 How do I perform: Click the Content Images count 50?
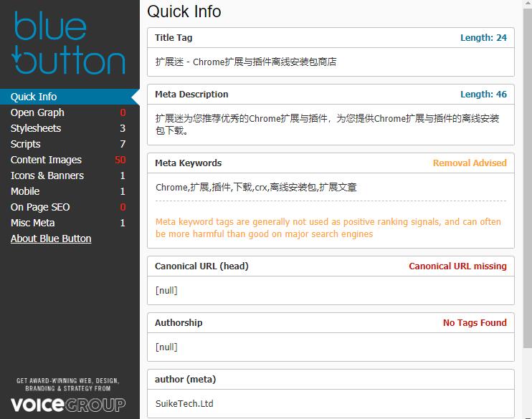point(120,160)
